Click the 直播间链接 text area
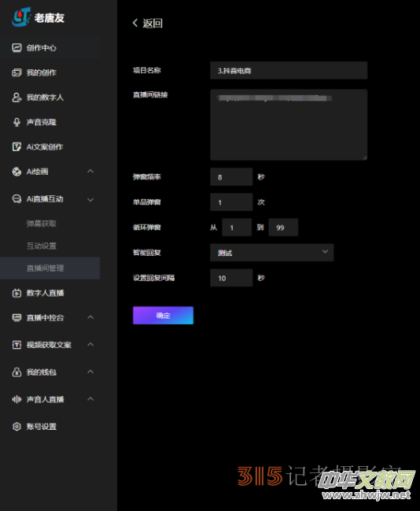 [x=289, y=124]
